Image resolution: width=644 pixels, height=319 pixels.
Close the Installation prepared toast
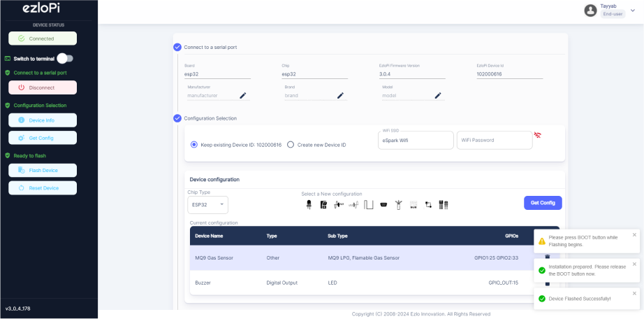(634, 264)
